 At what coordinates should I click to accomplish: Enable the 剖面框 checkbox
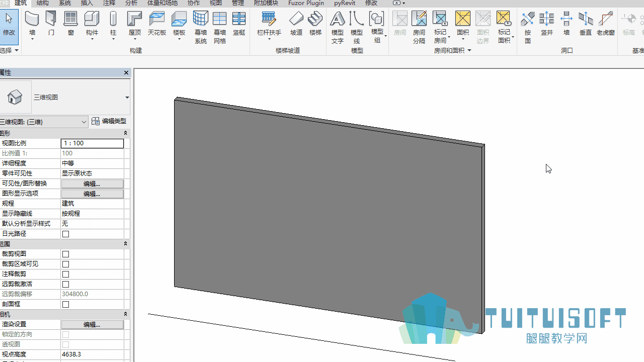(x=65, y=304)
